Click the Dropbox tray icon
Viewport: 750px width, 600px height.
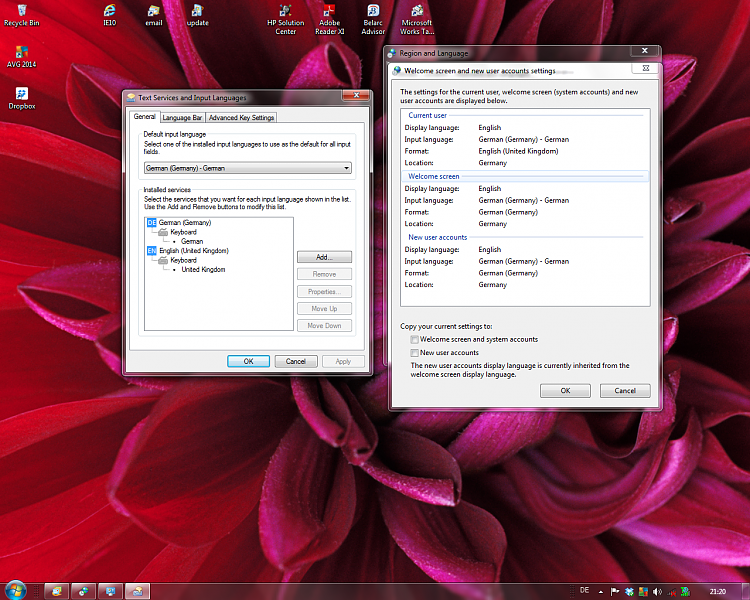point(629,592)
